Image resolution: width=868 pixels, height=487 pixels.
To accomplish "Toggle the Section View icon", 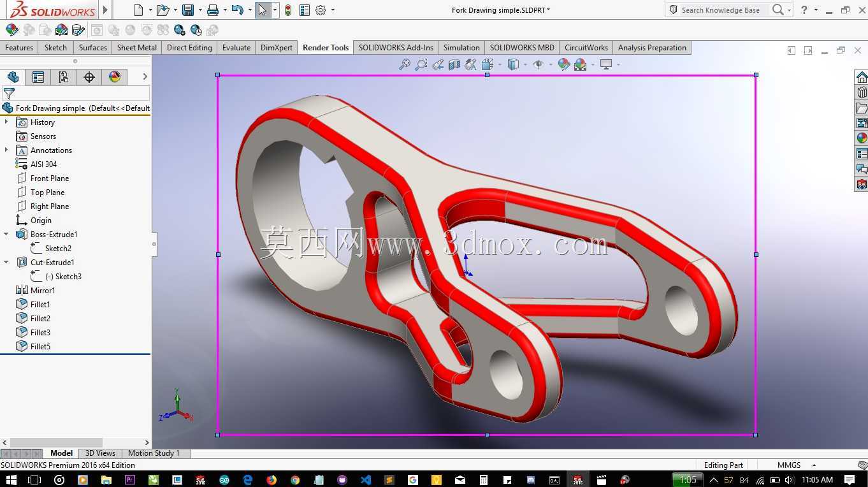I will 454,64.
